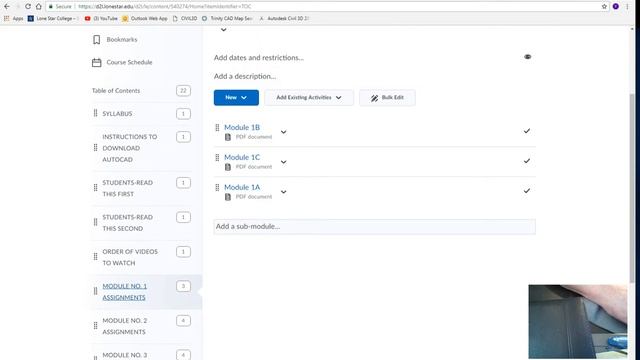The height and width of the screenshot is (360, 640).
Task: Open the Apps bookmark shortcut
Action: pyautogui.click(x=13, y=18)
